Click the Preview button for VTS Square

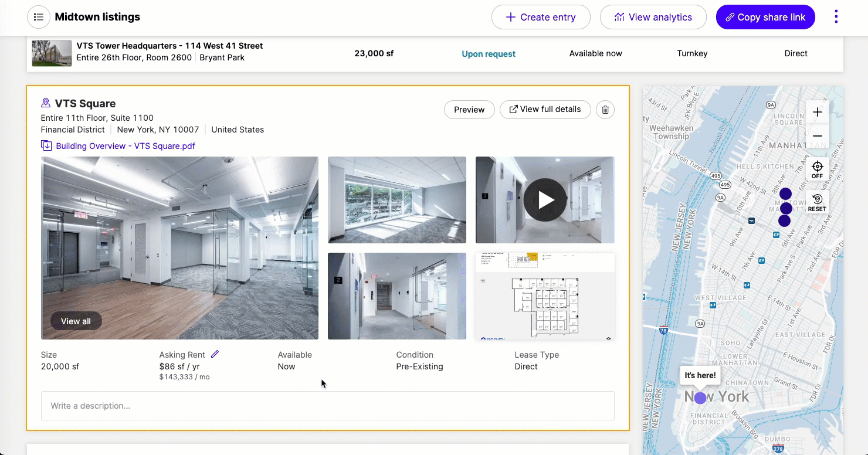(469, 110)
